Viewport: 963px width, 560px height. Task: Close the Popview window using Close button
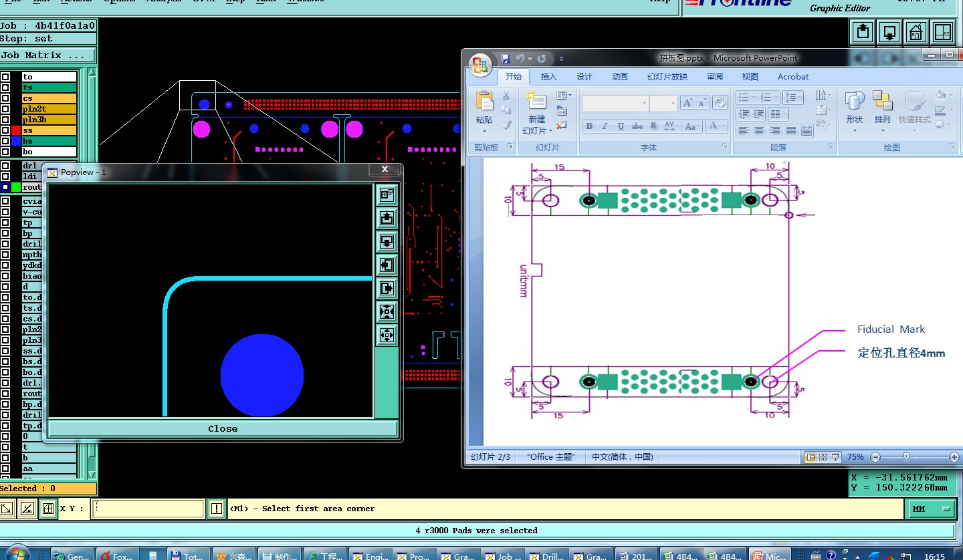tap(223, 428)
